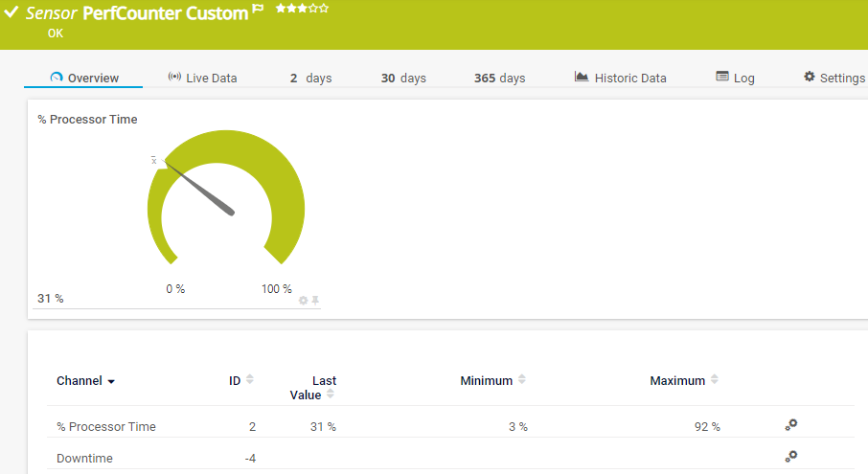Click the OK status checkmark icon
Viewport: 868px width, 474px height.
click(11, 12)
